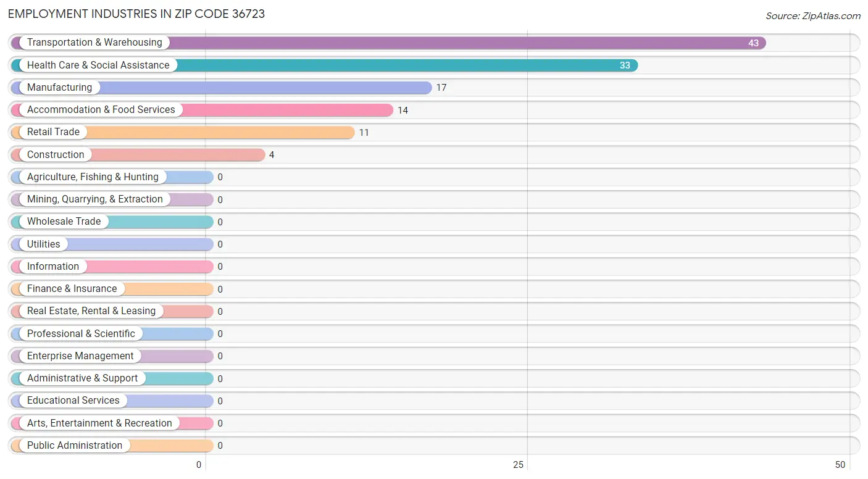868x479 pixels.
Task: Click the value 4 beside Construction bar
Action: tap(272, 155)
